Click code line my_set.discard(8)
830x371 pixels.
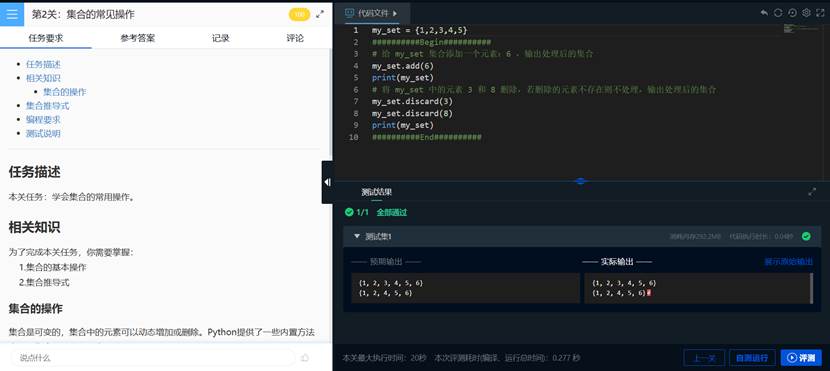412,113
